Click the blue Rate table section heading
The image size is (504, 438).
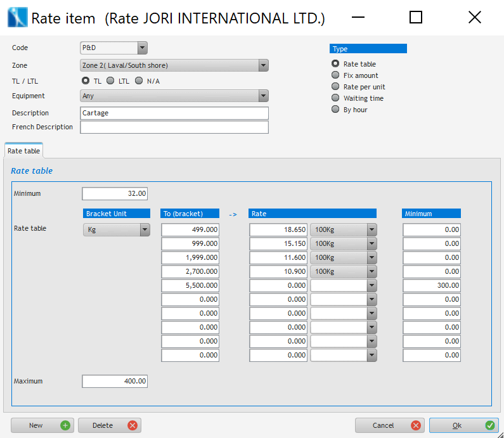[x=32, y=171]
